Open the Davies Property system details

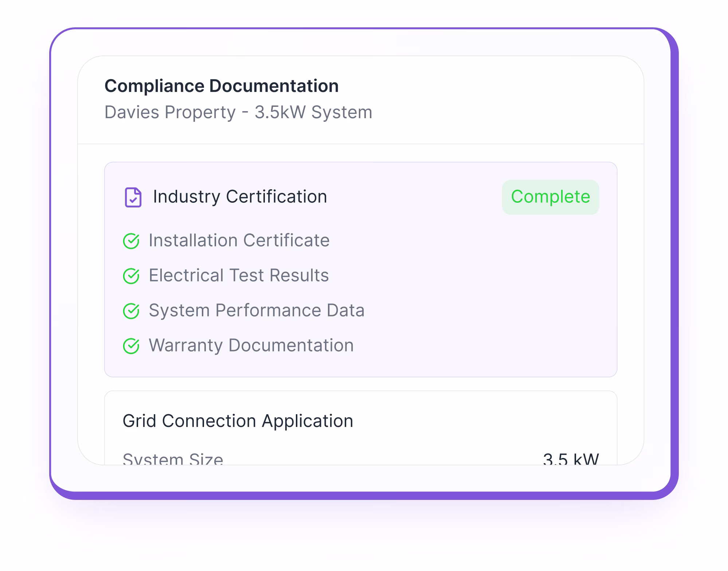[238, 112]
